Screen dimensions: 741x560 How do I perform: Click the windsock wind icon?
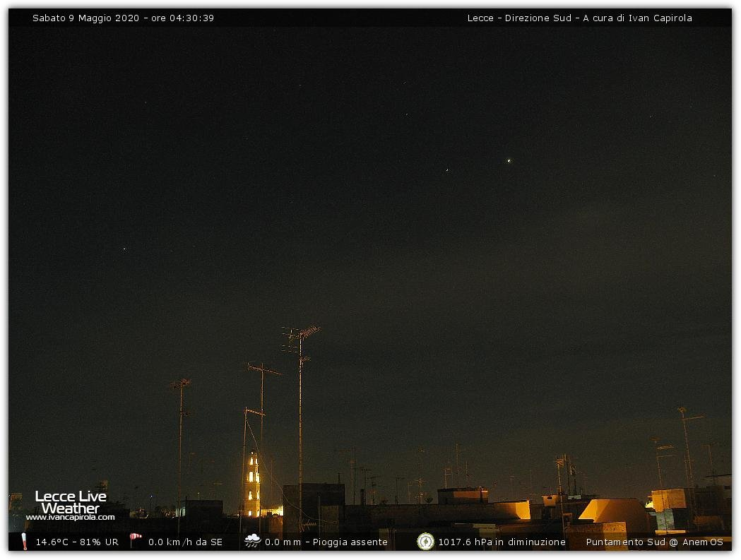pyautogui.click(x=136, y=540)
